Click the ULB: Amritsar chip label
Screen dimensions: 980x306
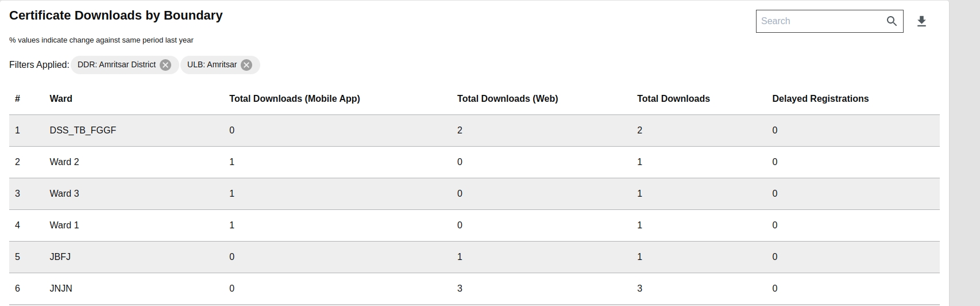(x=212, y=65)
